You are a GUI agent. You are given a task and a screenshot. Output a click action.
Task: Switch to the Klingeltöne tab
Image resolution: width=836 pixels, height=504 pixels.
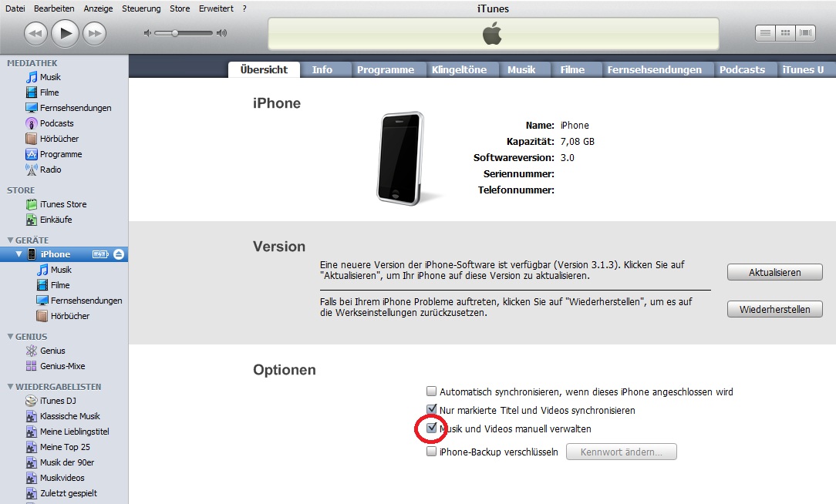coord(459,70)
